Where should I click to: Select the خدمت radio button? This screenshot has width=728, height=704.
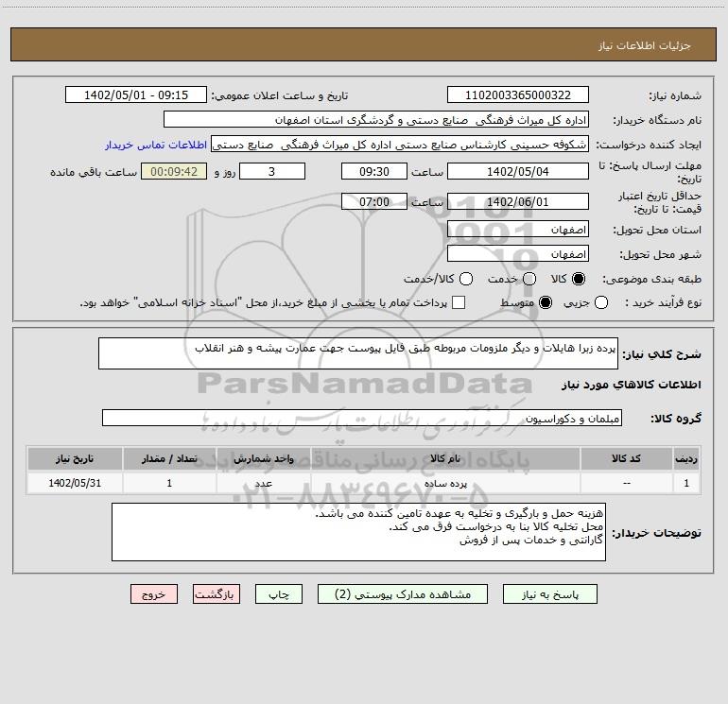tap(529, 279)
